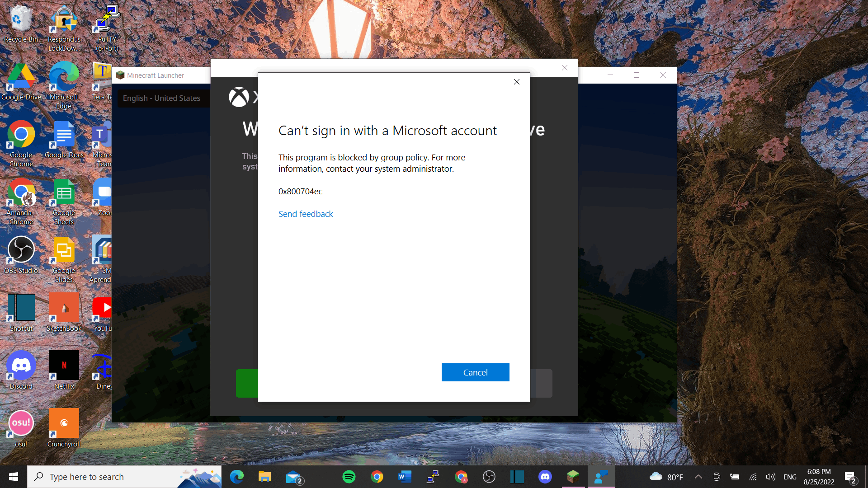Open Google Slides desktop shortcut
This screenshot has height=488, width=868.
pos(64,260)
